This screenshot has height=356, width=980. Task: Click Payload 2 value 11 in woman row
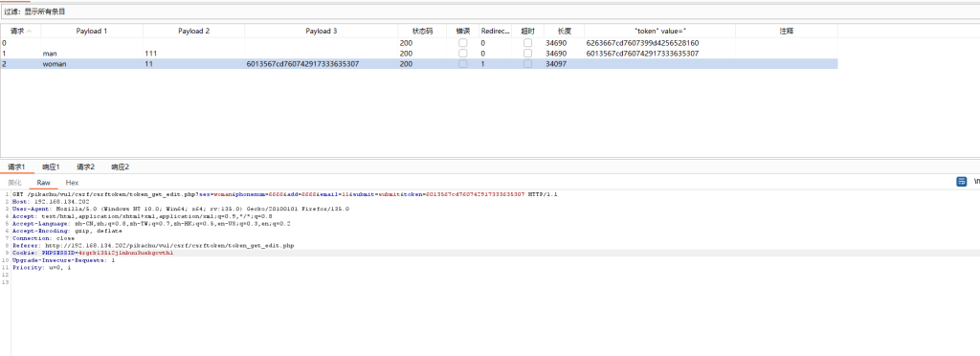tap(148, 64)
